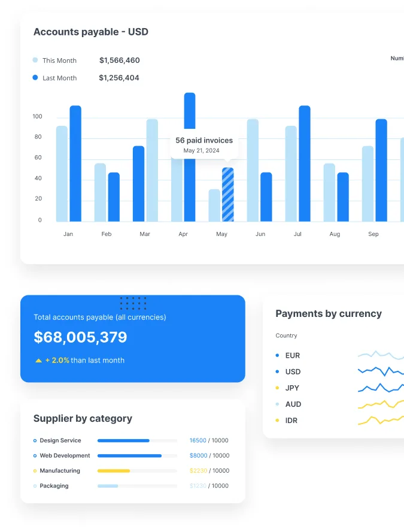404x532 pixels.
Task: Click the $68,005,379 total
Action: [80, 337]
